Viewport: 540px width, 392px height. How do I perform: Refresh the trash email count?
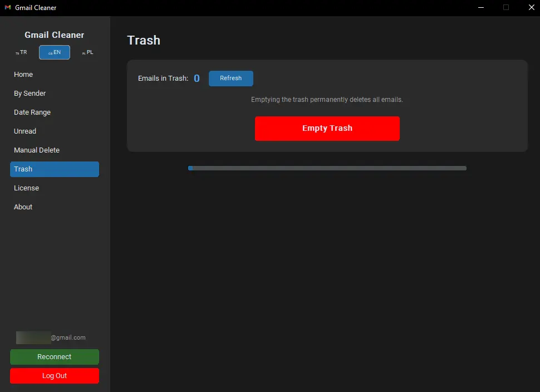point(230,78)
